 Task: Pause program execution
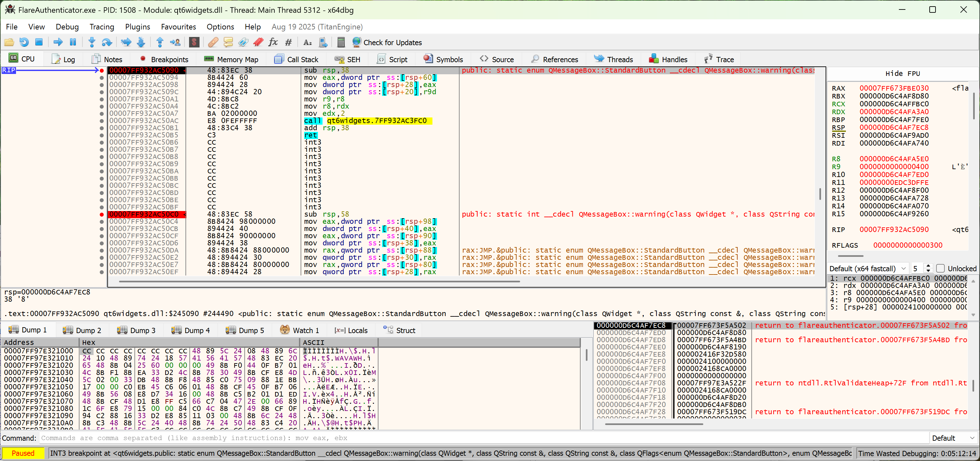(73, 42)
